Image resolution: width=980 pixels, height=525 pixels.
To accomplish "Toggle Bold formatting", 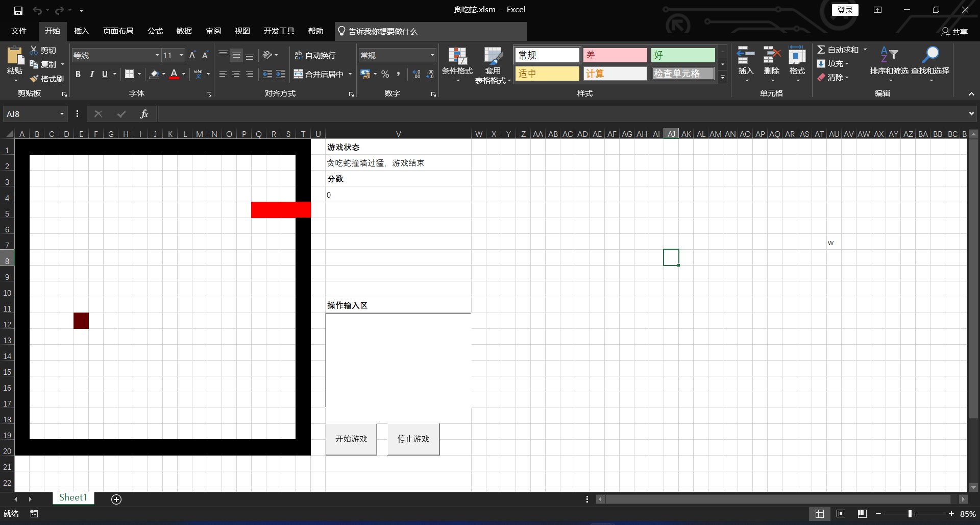I will coord(78,75).
